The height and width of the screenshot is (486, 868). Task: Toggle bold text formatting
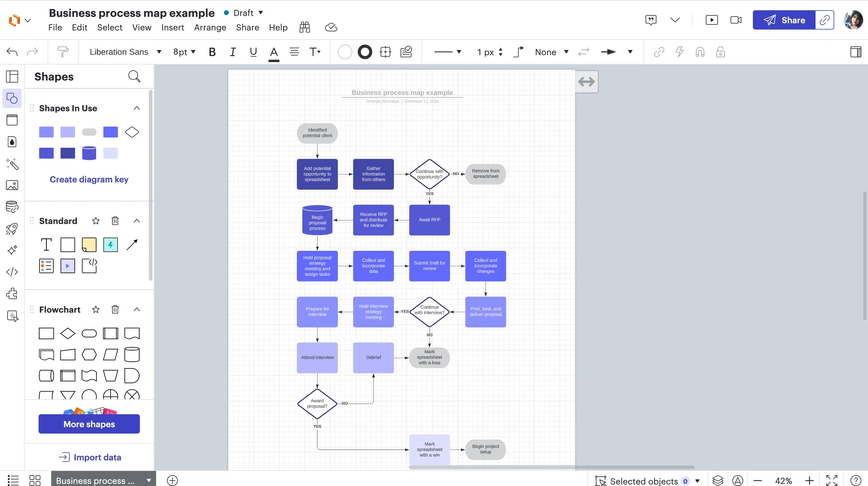coord(212,52)
